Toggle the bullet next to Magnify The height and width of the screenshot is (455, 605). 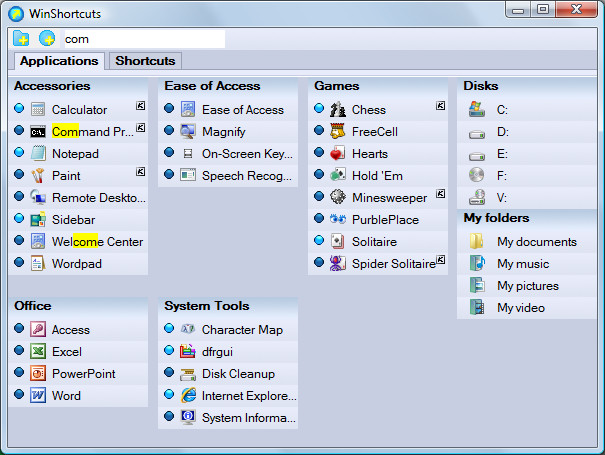[169, 130]
